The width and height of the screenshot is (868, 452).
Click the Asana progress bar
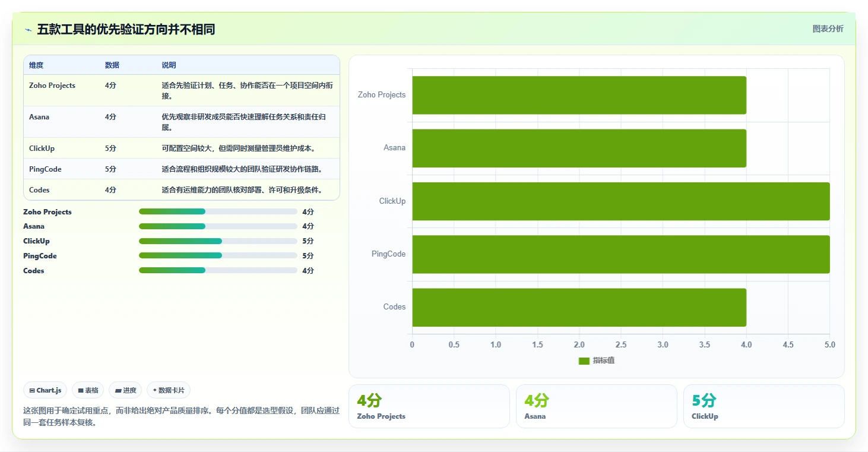[x=218, y=226]
